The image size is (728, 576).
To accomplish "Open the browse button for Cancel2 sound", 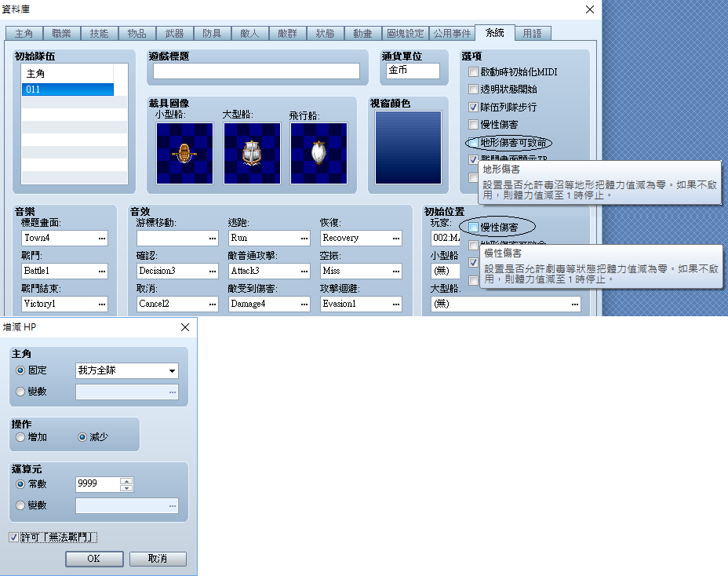I will (213, 304).
